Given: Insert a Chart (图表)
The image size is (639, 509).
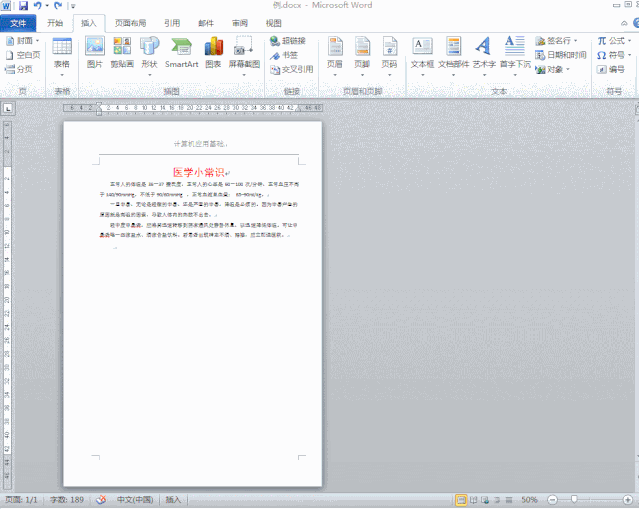Looking at the screenshot, I should click(x=214, y=52).
